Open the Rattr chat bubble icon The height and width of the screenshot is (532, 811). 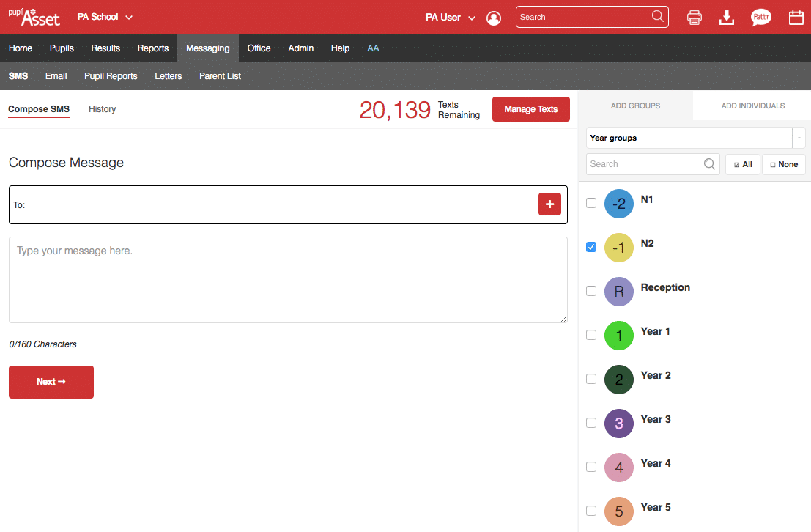tap(761, 18)
